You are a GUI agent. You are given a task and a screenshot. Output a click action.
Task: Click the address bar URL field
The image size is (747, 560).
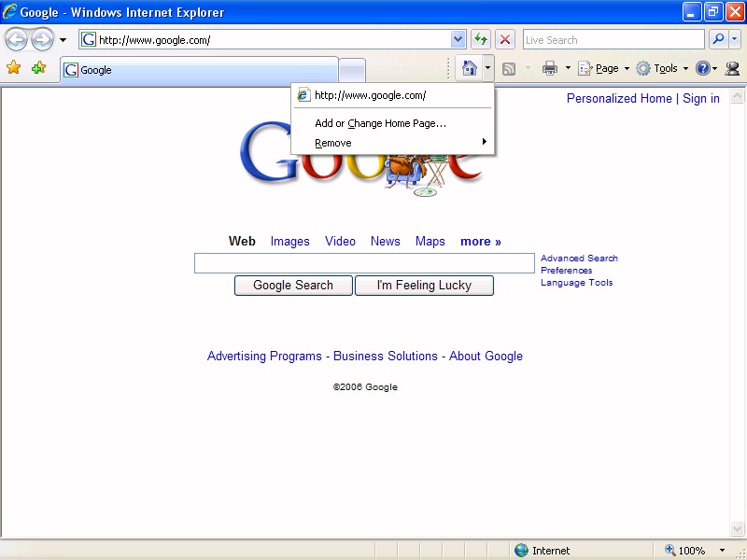265,39
